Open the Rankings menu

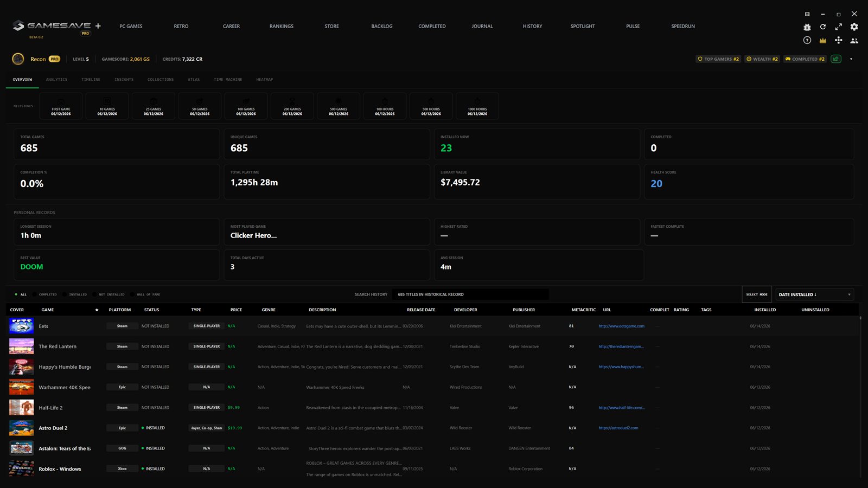pyautogui.click(x=282, y=26)
